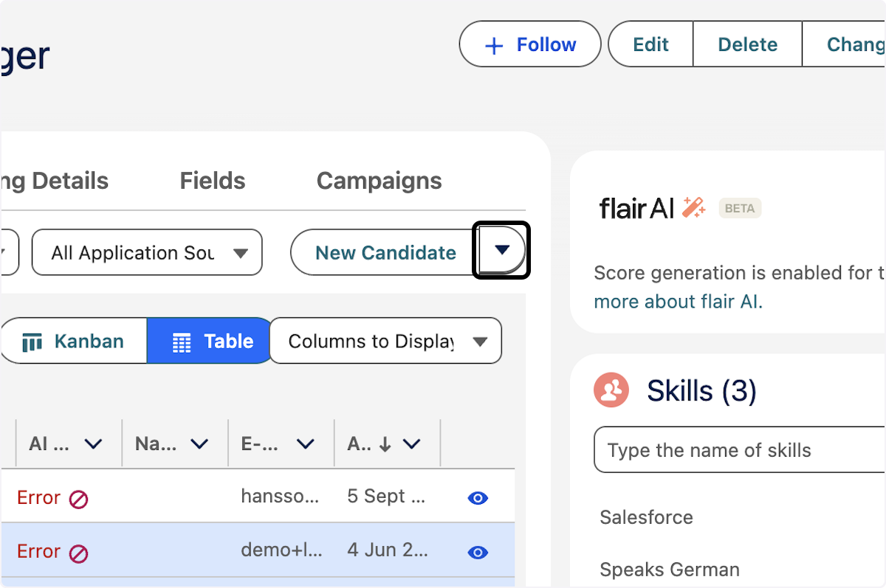Click the Kanban board icon
This screenshot has height=588, width=886.
click(32, 342)
